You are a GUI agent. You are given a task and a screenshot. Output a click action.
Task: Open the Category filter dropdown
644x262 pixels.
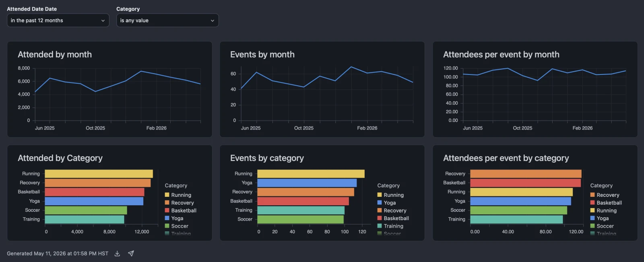(167, 21)
